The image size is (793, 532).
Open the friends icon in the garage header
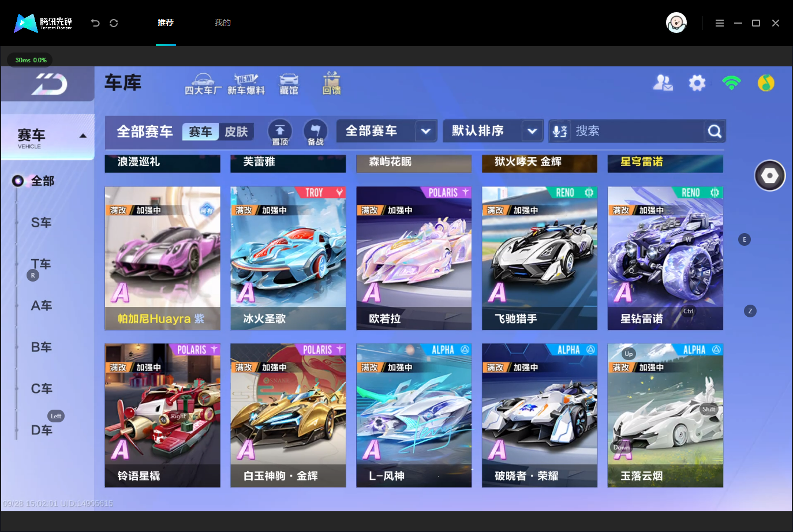[x=663, y=83]
